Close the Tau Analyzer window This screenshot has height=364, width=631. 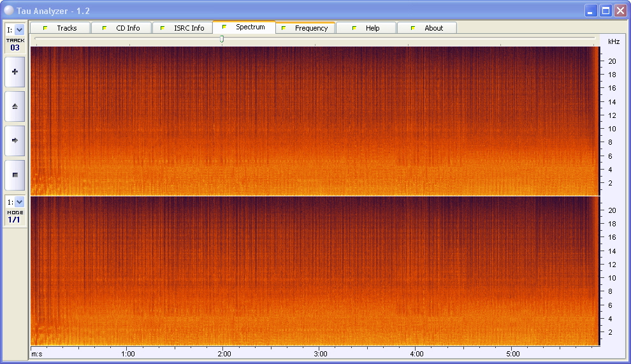[620, 10]
